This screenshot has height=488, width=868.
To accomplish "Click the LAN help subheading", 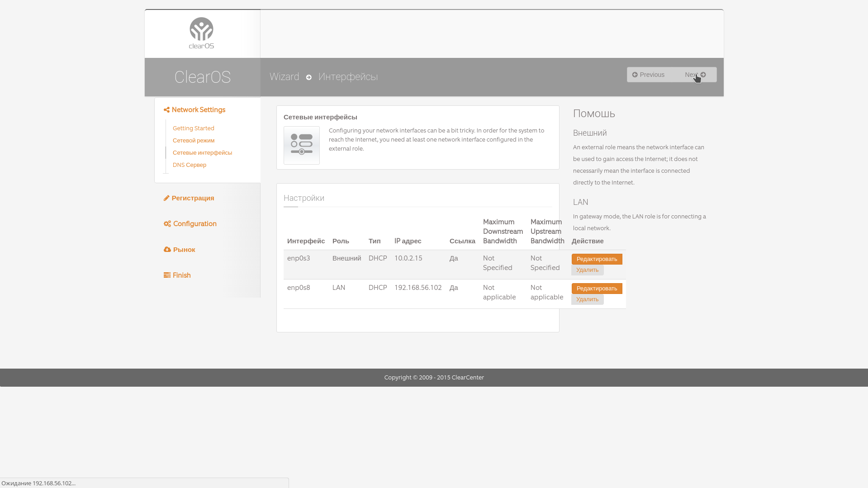I will click(581, 202).
